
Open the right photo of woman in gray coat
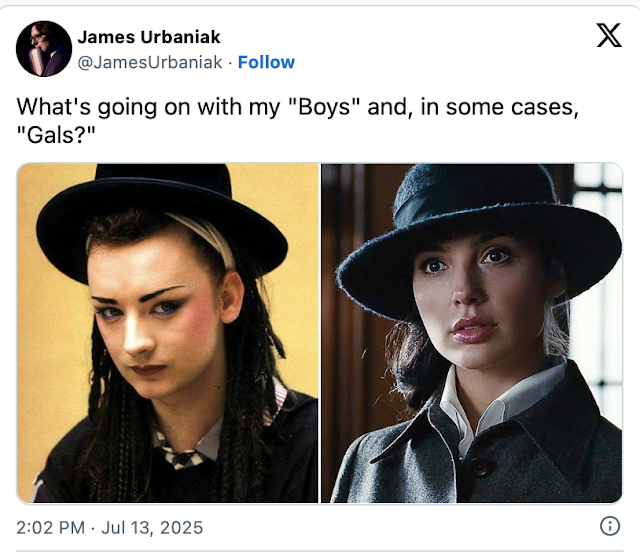coord(472,333)
